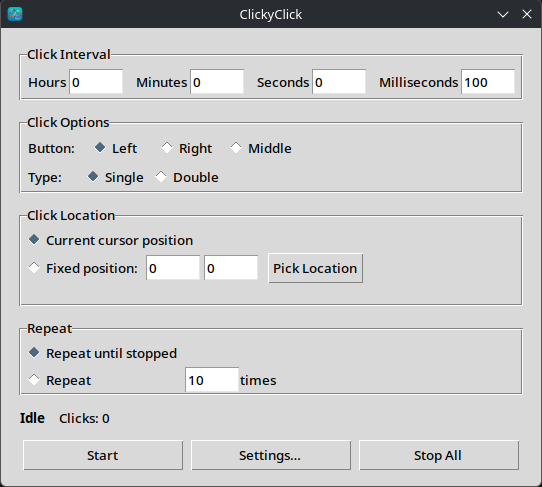This screenshot has width=542, height=487.
Task: Click the Clicks: 0 counter text
Action: (x=84, y=419)
